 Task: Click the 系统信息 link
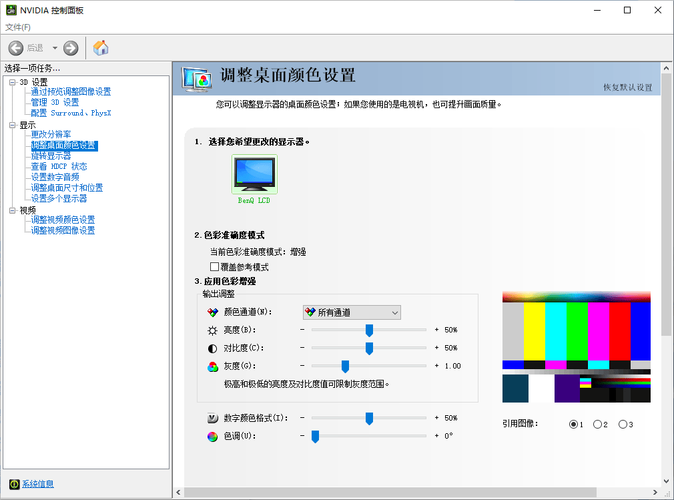click(x=38, y=484)
